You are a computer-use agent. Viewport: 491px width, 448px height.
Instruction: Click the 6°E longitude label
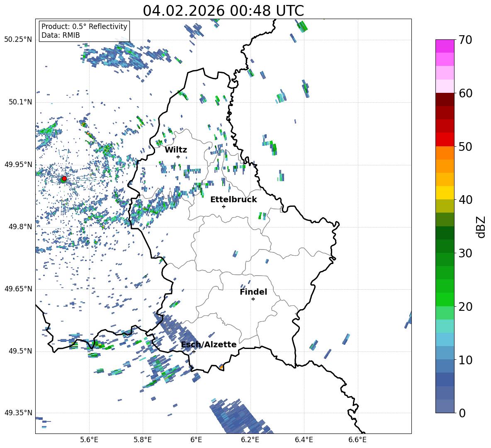[x=196, y=440]
